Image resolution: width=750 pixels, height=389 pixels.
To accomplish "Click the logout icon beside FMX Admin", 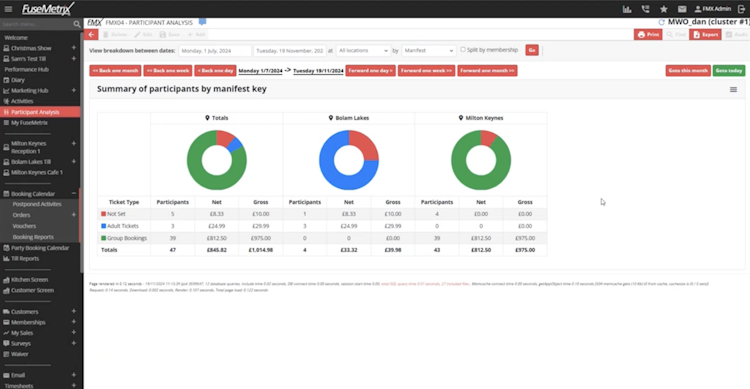I will (x=741, y=9).
